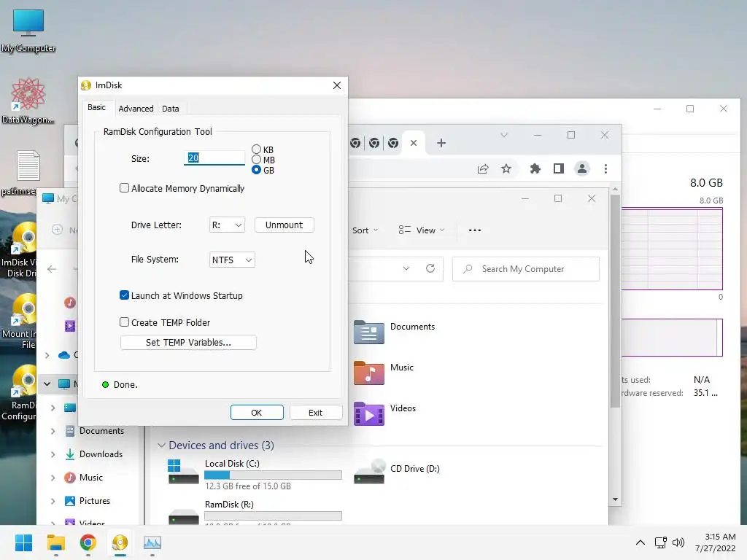The height and width of the screenshot is (560, 747).
Task: Expand Documents in navigation tree
Action: tap(53, 431)
